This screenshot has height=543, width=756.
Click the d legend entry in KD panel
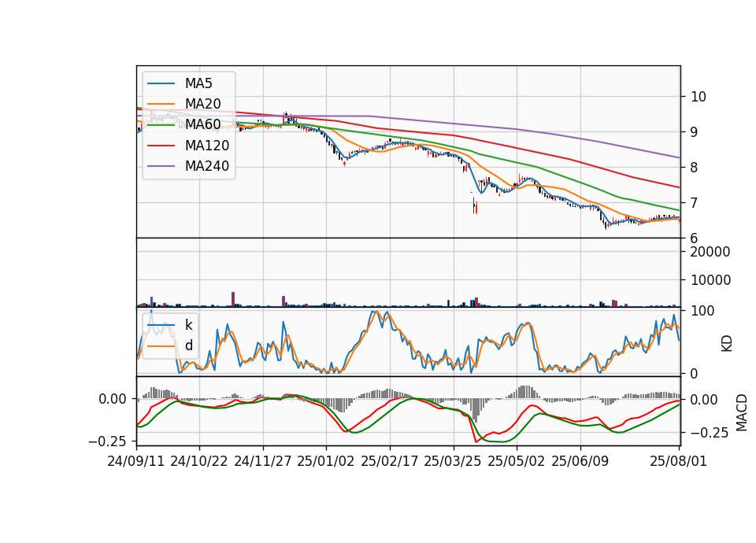188,345
